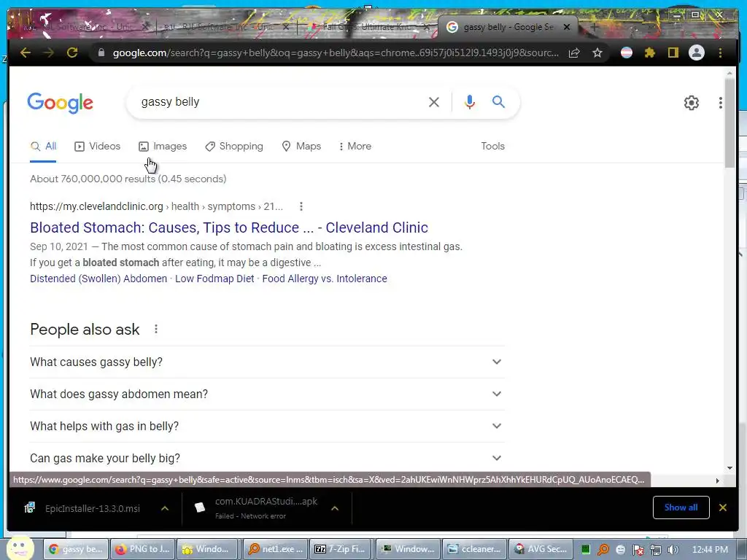Expand "What helps with gas in belly?"
Screen dimensions: 747x560
[267, 426]
